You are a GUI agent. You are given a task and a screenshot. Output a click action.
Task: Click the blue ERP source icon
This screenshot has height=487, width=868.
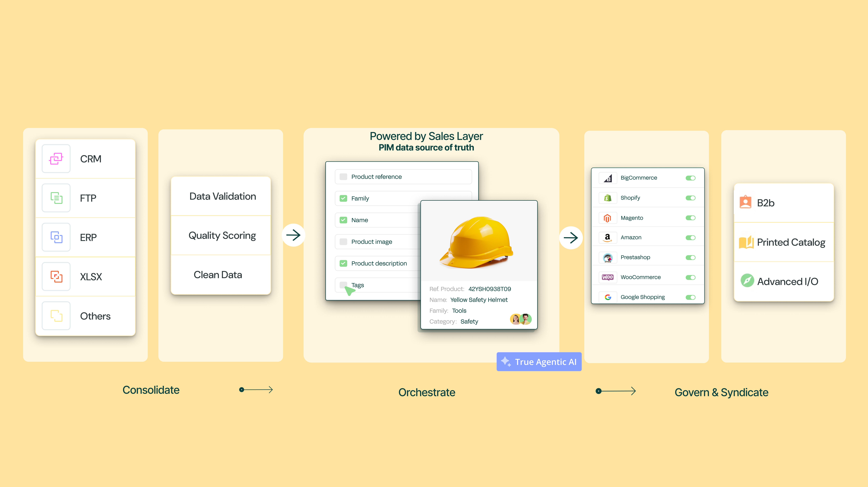56,237
